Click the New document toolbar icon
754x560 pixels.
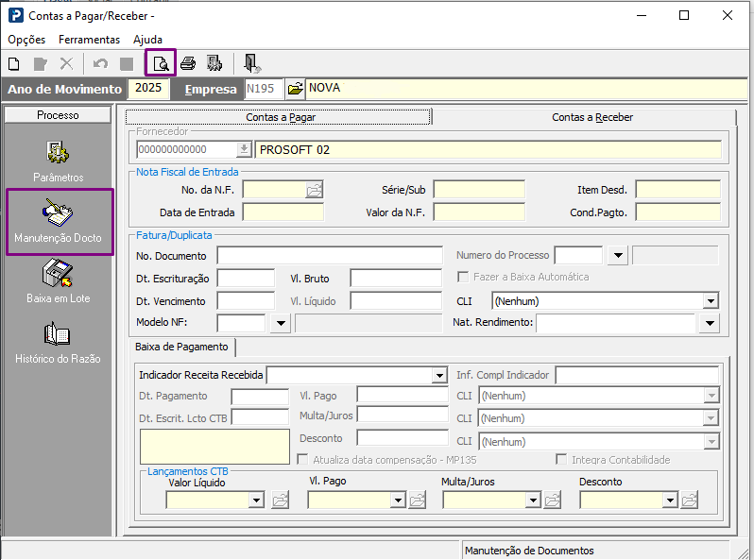14,64
